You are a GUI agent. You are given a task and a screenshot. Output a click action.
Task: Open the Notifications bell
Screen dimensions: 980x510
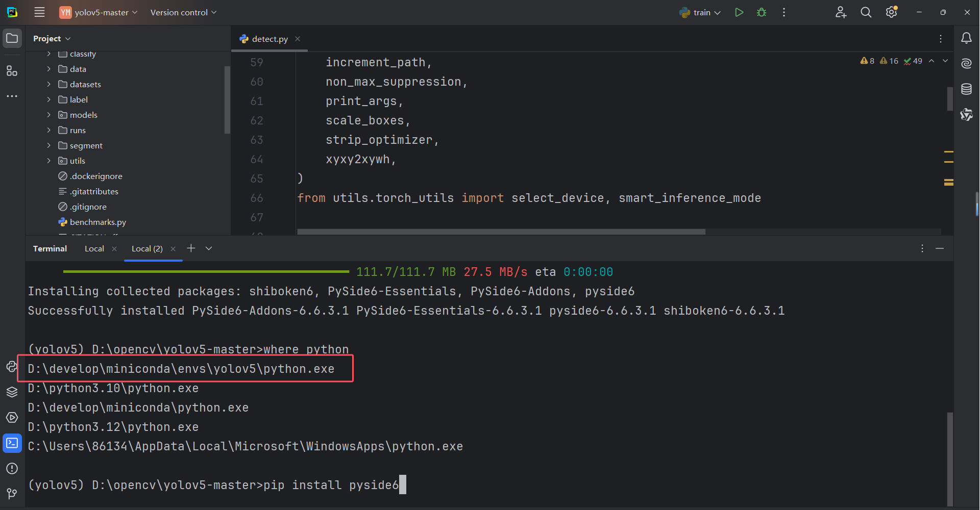(x=966, y=38)
